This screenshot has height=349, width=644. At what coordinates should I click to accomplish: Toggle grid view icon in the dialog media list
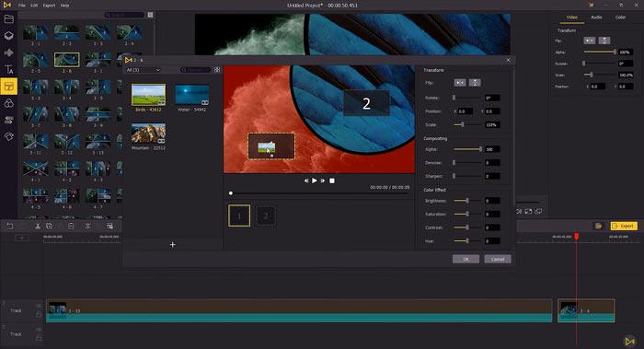coord(217,70)
